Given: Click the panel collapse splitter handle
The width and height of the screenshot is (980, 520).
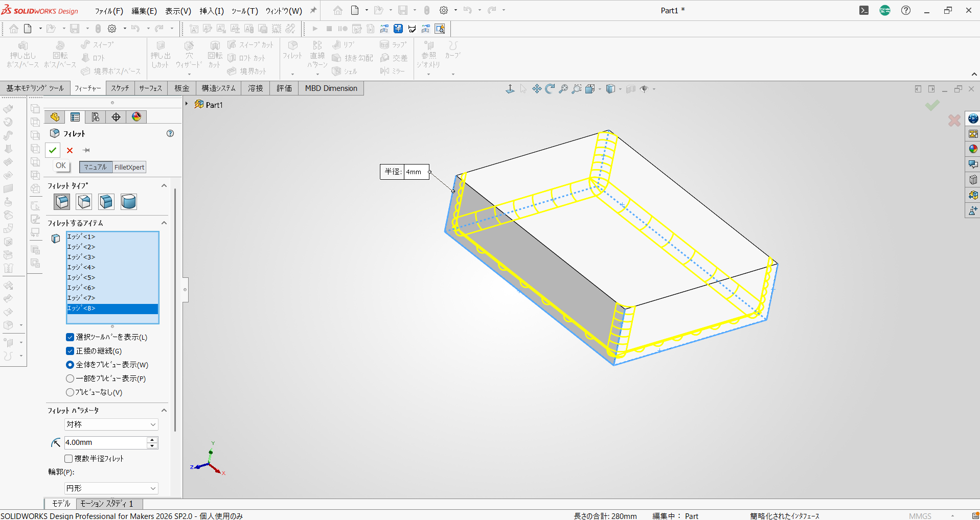Looking at the screenshot, I should [185, 290].
